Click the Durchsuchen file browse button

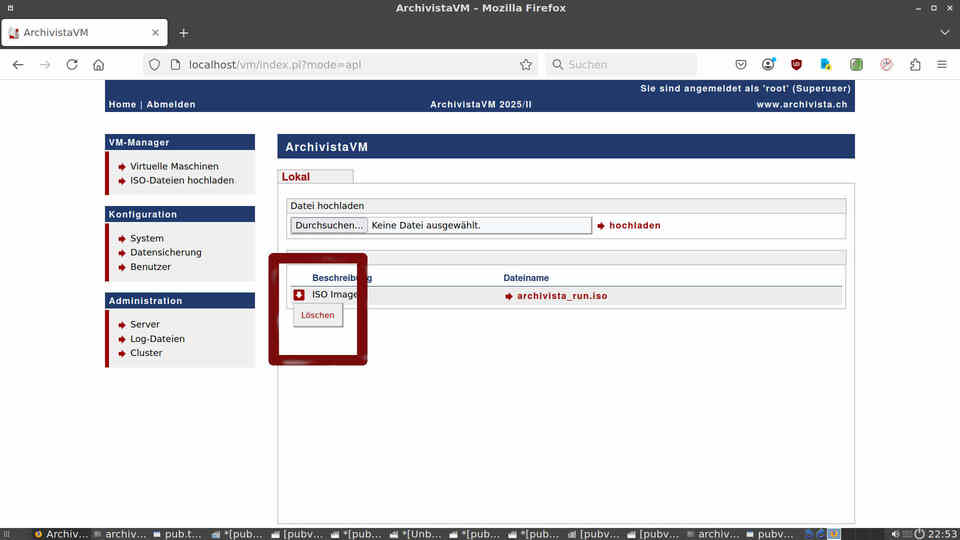coord(329,225)
